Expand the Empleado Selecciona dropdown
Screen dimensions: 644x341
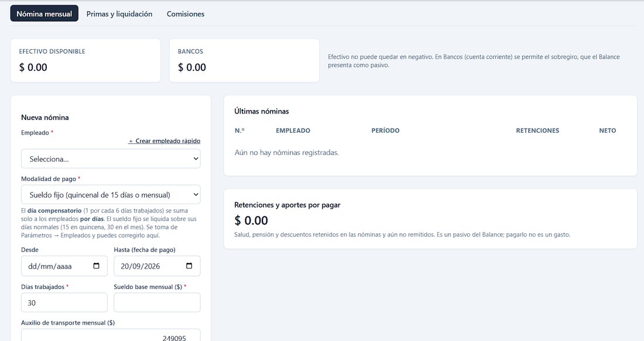pyautogui.click(x=111, y=159)
